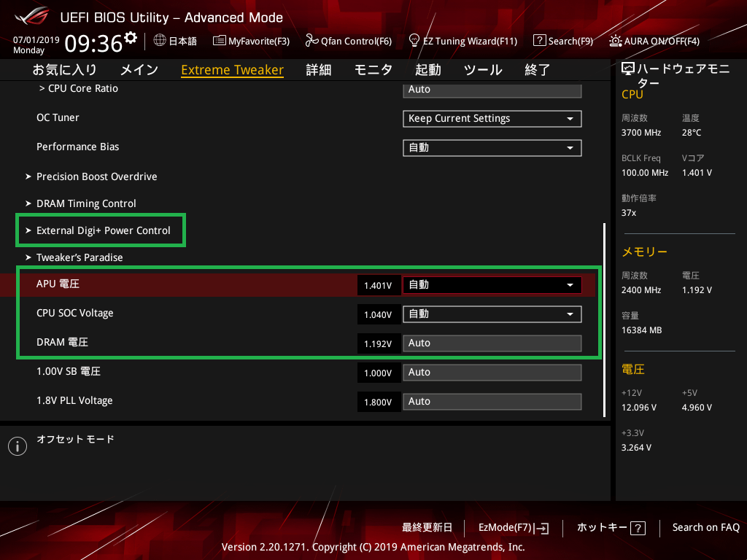Click the 2400 MHz memory frequency

click(641, 290)
